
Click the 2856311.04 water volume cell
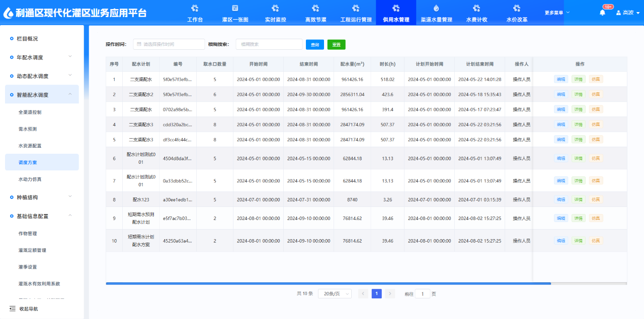pos(352,94)
